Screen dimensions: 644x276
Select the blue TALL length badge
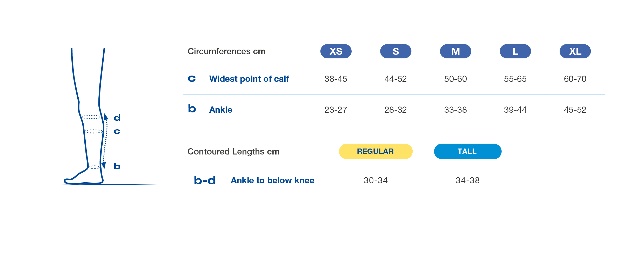(x=467, y=151)
